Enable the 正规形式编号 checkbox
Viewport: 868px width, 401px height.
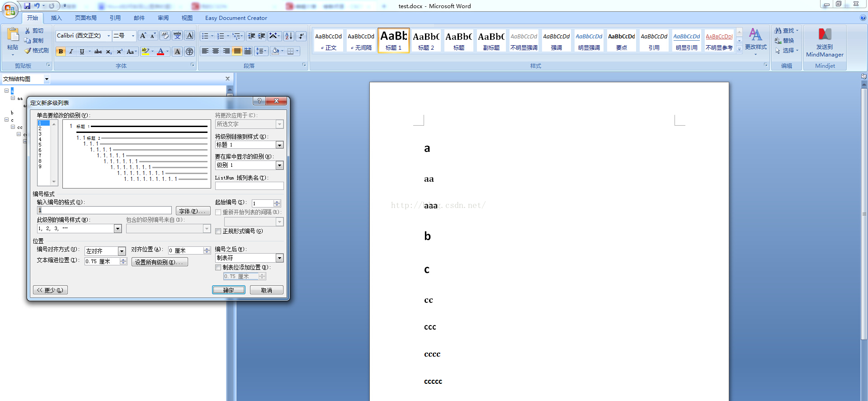218,231
